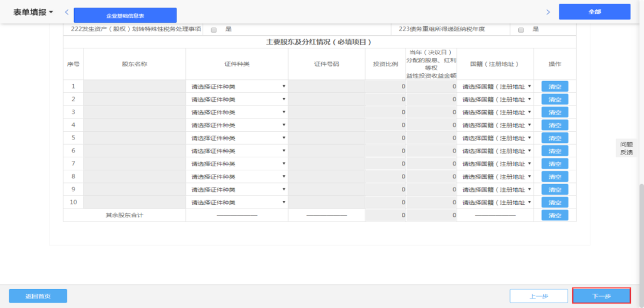This screenshot has height=308, width=644.
Task: Click the right arrow tab navigation chevron
Action: click(x=548, y=12)
